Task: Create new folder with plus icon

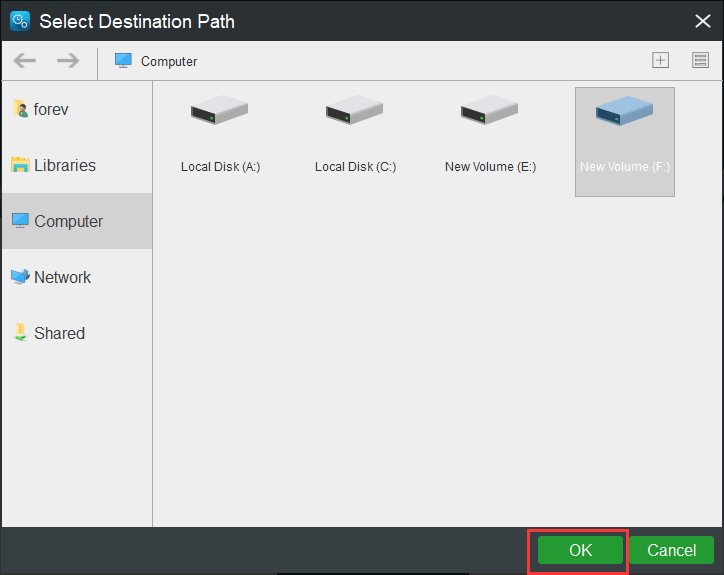Action: (x=660, y=60)
